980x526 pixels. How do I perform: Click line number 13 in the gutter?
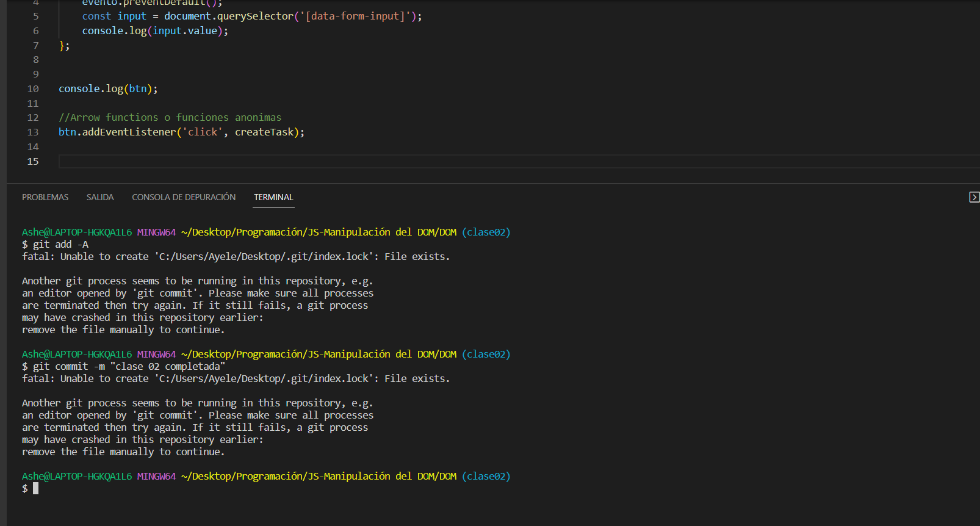coord(33,132)
